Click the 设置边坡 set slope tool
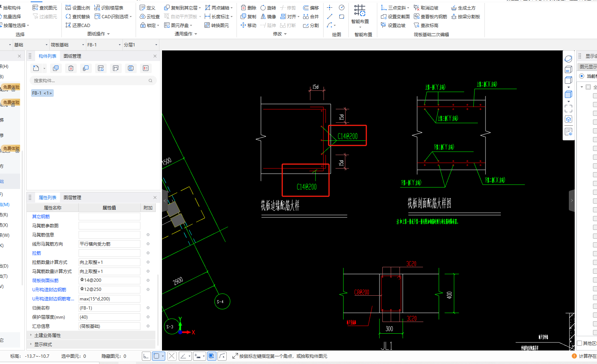This screenshot has width=597, height=364. [393, 25]
